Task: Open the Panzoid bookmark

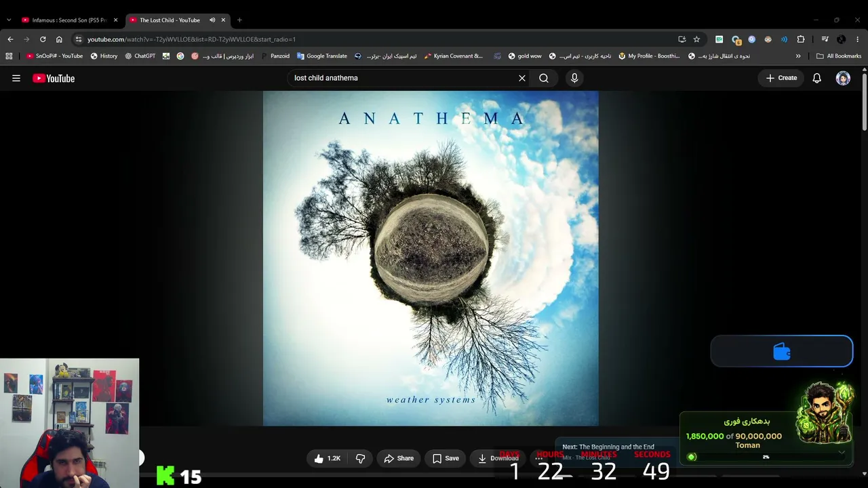Action: tap(275, 56)
